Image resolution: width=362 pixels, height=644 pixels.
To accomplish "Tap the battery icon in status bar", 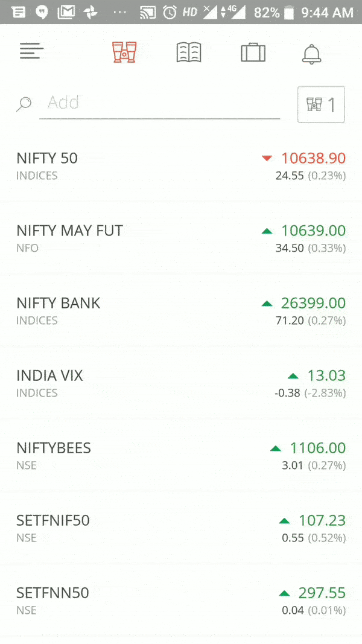I will [x=290, y=12].
